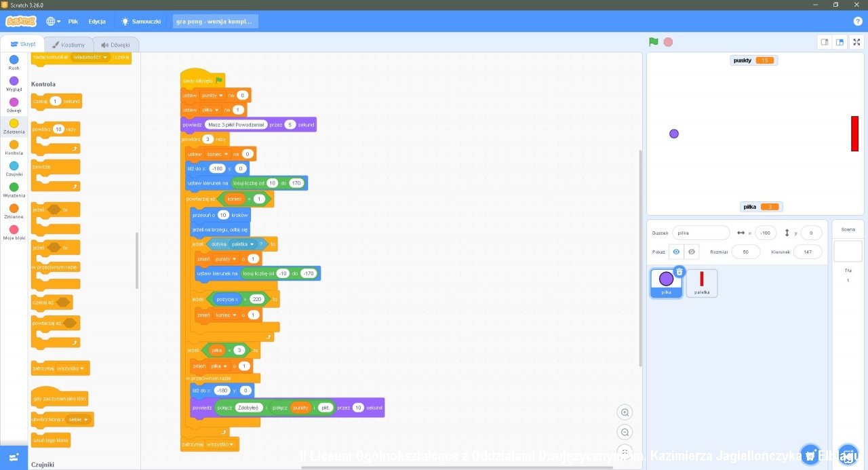Delete the piłka sprite with trash icon
The image size is (868, 470).
(679, 272)
